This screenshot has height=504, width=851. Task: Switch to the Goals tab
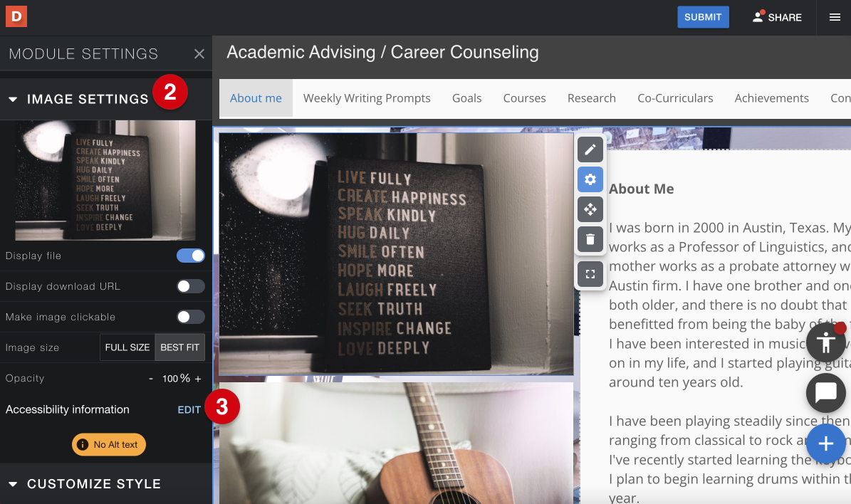pos(466,98)
